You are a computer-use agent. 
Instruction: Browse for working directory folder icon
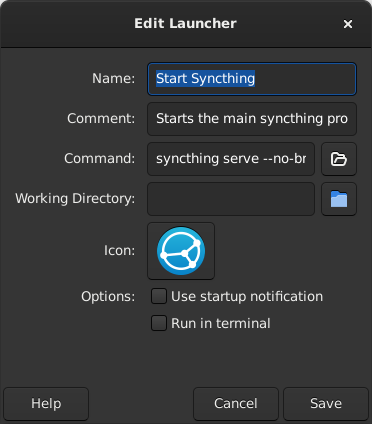tap(339, 199)
